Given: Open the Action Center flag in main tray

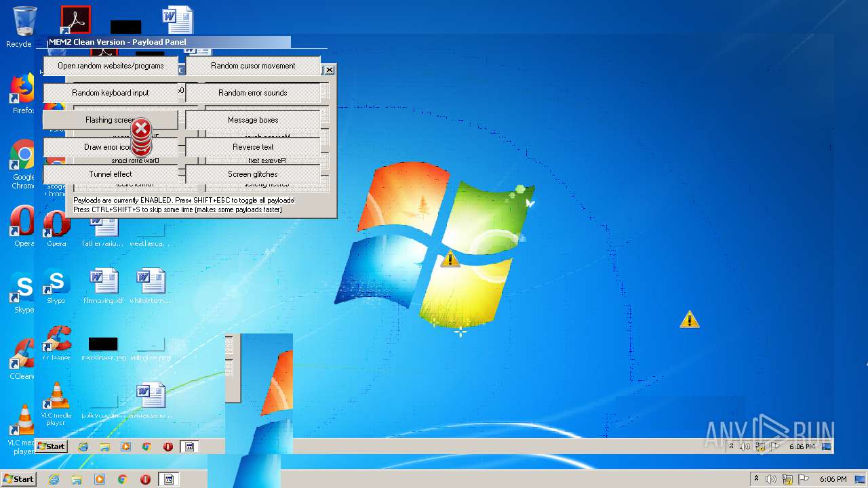Looking at the screenshot, I should [x=802, y=479].
